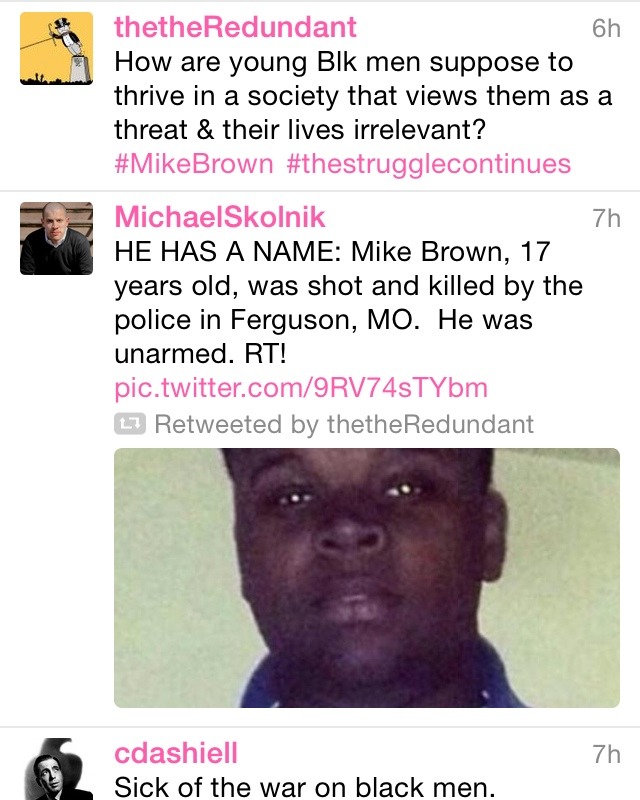Open thetheRedundant's yellow avatar icon
The width and height of the screenshot is (640, 800).
[x=56, y=48]
